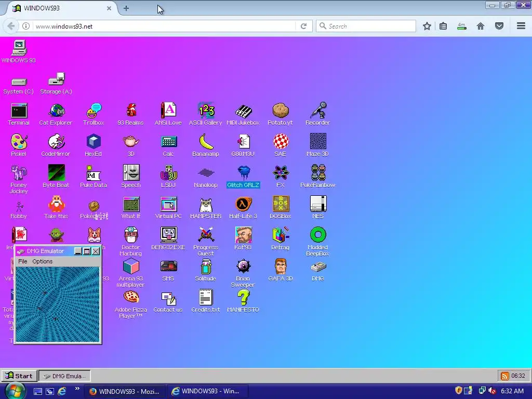The height and width of the screenshot is (399, 532).
Task: Launch LSDJ icon
Action: 168,177
